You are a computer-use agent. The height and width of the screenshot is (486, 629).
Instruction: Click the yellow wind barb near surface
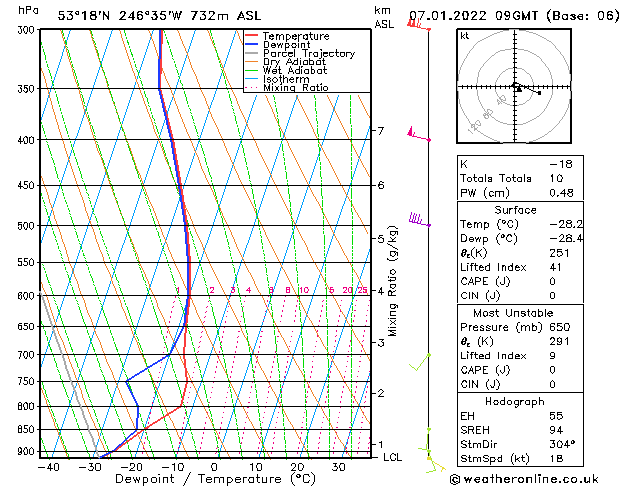435,464
